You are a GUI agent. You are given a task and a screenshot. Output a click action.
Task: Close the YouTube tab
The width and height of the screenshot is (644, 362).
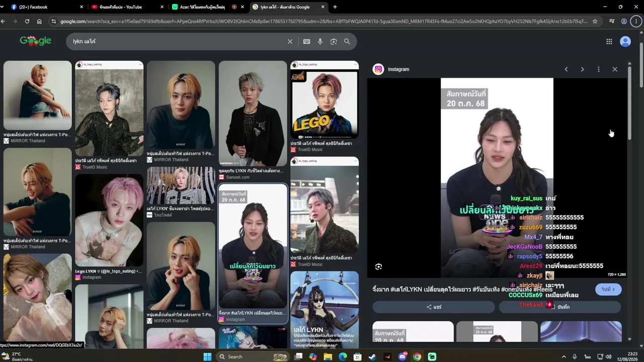(x=162, y=7)
